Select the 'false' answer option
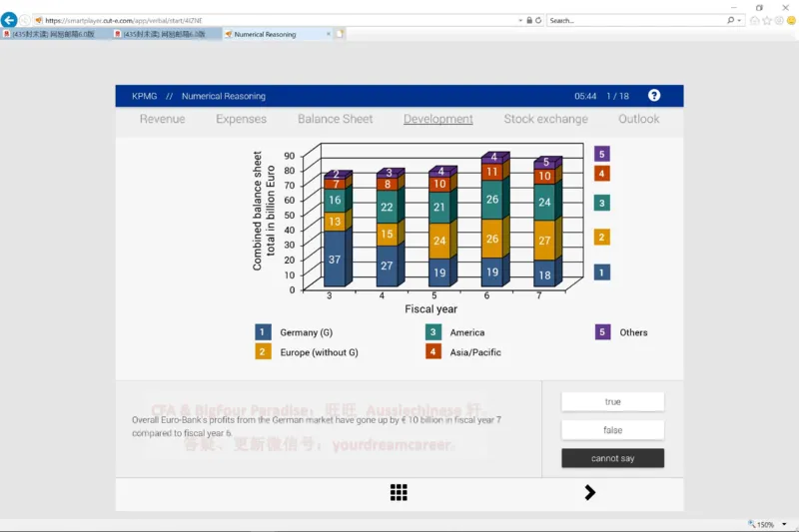This screenshot has width=799, height=532. coord(612,430)
